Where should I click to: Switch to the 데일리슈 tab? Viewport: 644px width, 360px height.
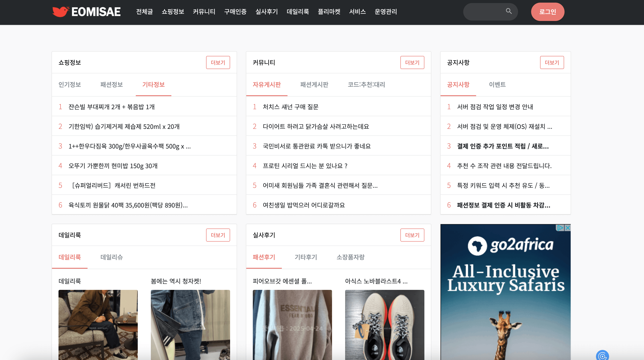tap(112, 257)
